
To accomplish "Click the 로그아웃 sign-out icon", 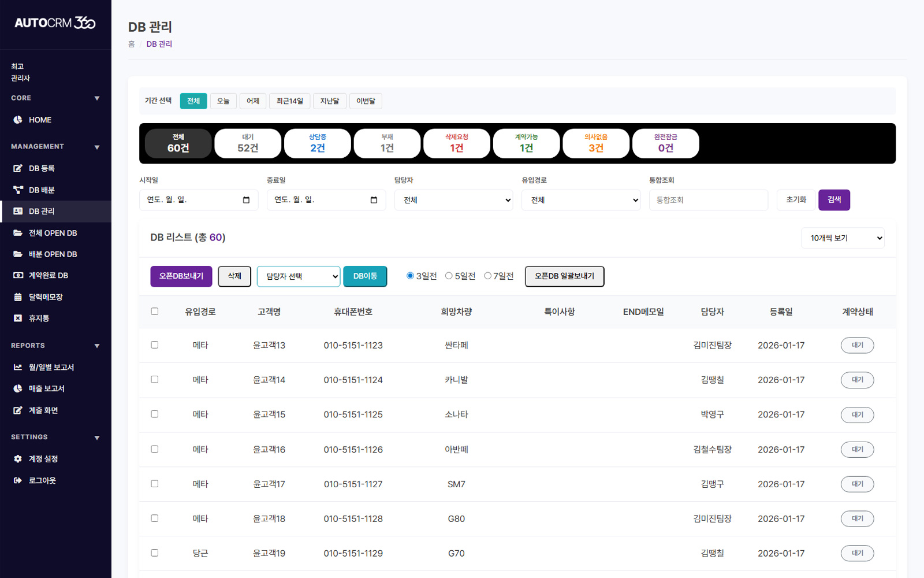I will pos(18,480).
